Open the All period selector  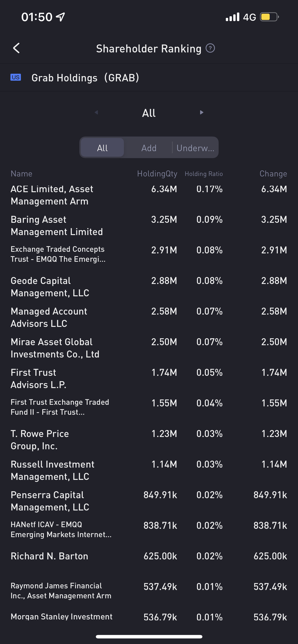pyautogui.click(x=149, y=113)
